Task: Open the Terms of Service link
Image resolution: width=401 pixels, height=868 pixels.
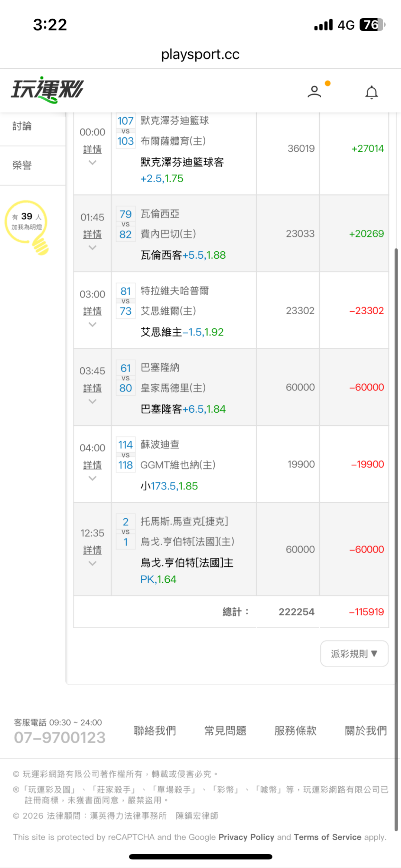Action: click(327, 837)
